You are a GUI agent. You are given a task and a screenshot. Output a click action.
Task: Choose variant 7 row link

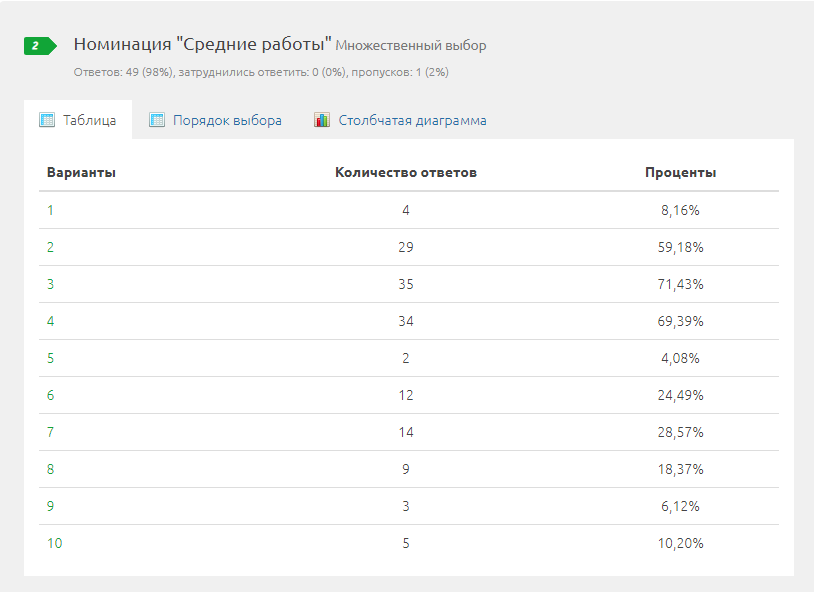click(x=51, y=432)
